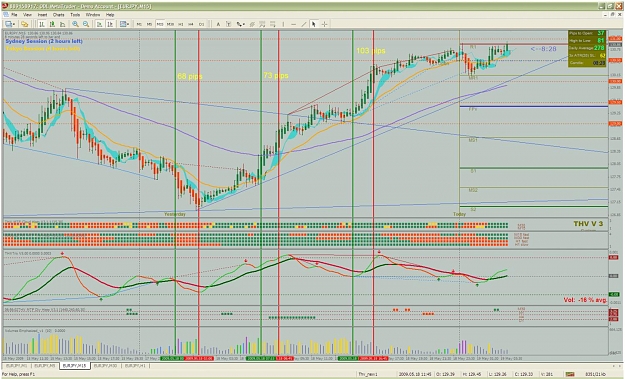Select the M1 timeframe button
The width and height of the screenshot is (625, 379).
139,24
